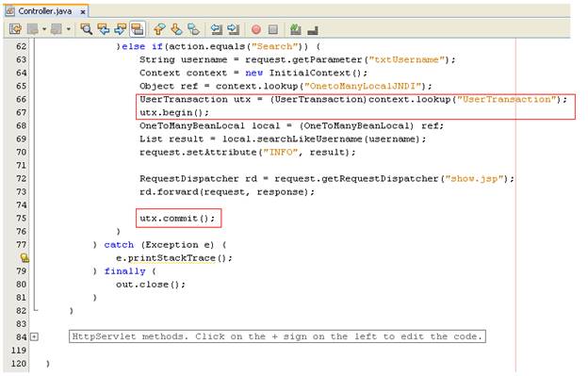The image size is (588, 376).
Task: Click the grayed Back navigation icon
Action: coord(33,29)
